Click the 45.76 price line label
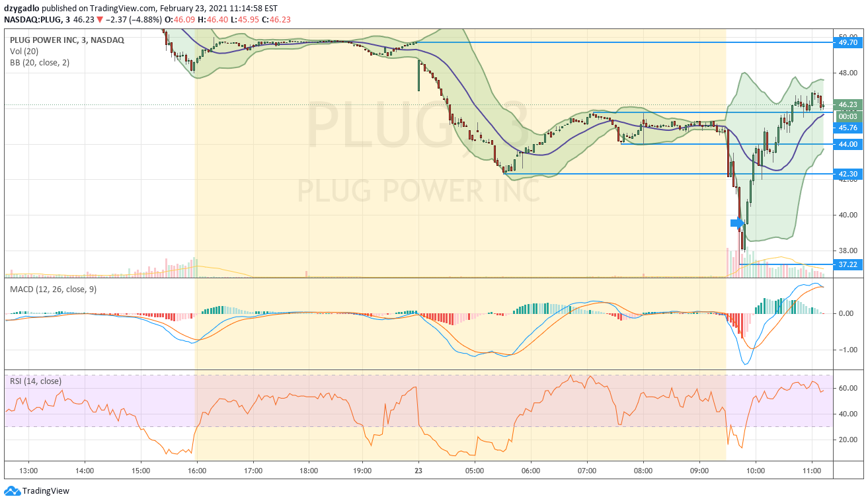Viewport: 868px width, 503px height. tap(848, 128)
